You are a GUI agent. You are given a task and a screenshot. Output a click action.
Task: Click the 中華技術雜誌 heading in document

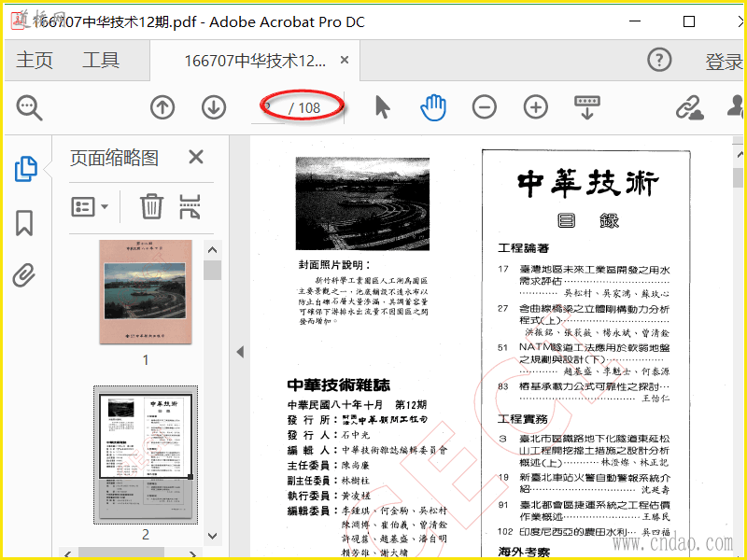coord(339,385)
